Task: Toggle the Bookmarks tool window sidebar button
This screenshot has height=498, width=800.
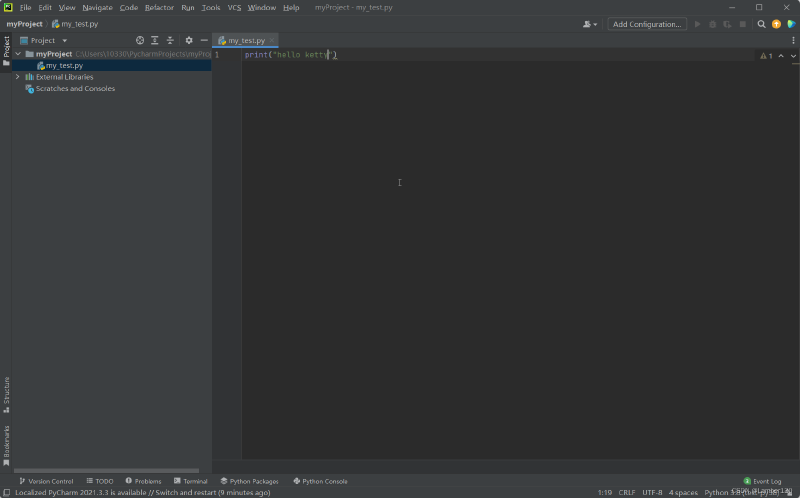Action: [6, 445]
